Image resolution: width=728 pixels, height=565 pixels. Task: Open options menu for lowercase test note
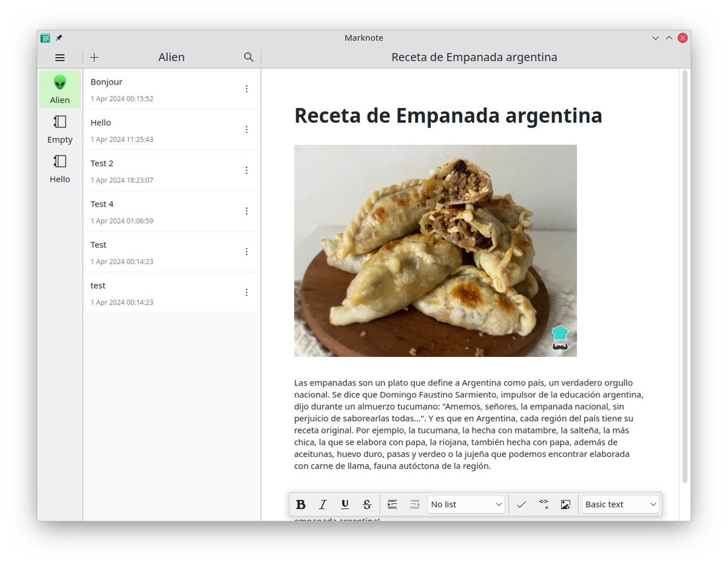(246, 293)
